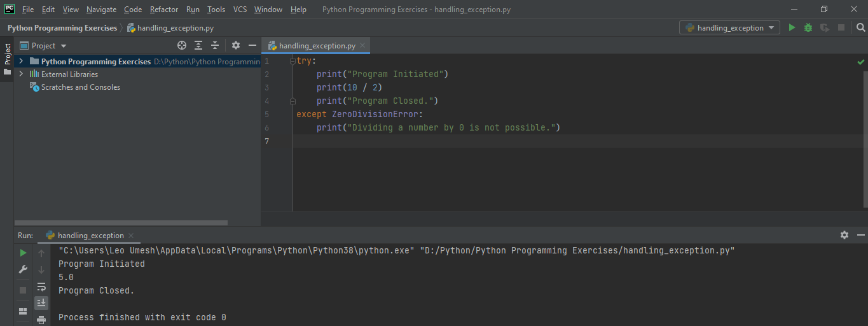The height and width of the screenshot is (326, 868).
Task: Click the print icon in Run console
Action: [41, 319]
